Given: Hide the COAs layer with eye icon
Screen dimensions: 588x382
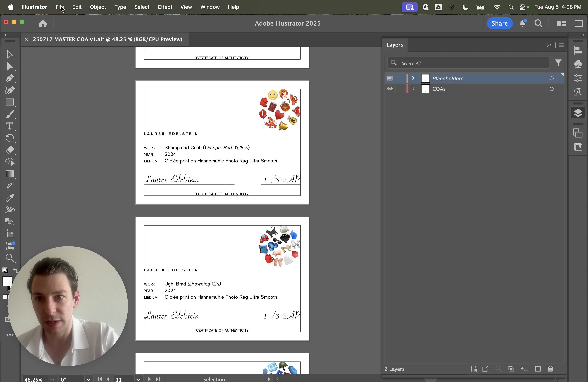Looking at the screenshot, I should 390,89.
